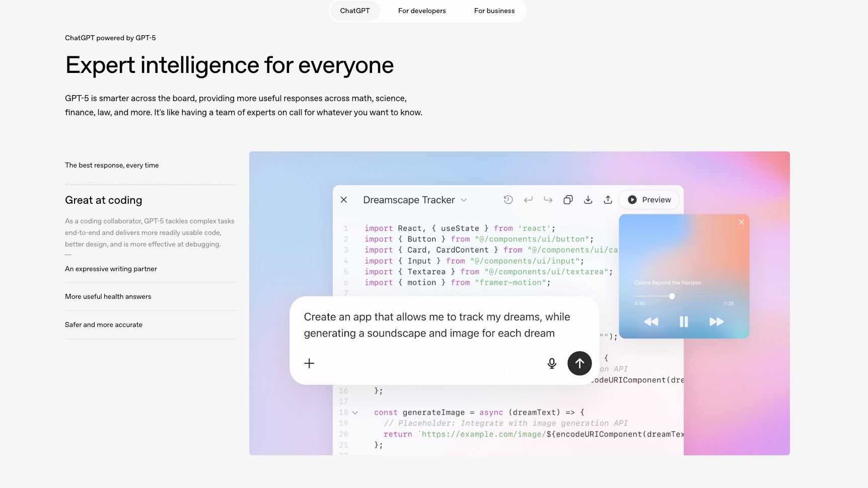The width and height of the screenshot is (868, 488).
Task: Select the For business tab
Action: pyautogui.click(x=494, y=11)
